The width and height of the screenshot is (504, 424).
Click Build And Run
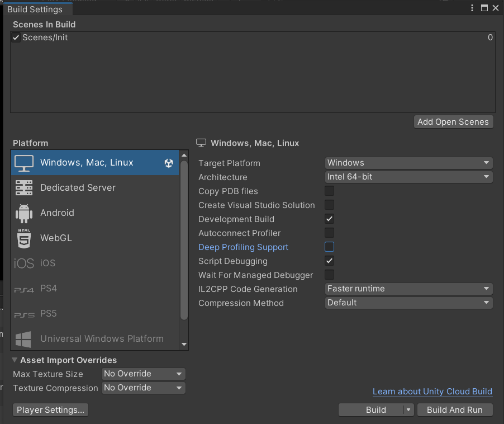[x=455, y=410]
